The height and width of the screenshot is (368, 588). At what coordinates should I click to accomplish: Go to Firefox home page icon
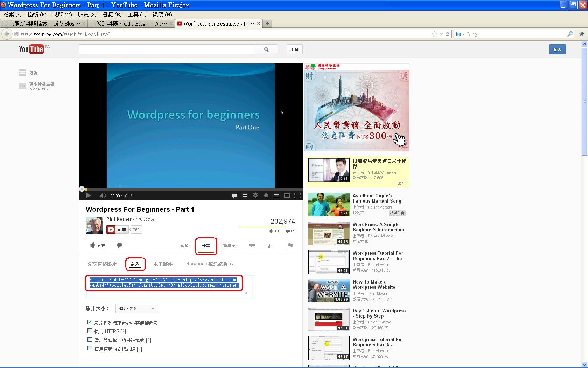coord(581,34)
